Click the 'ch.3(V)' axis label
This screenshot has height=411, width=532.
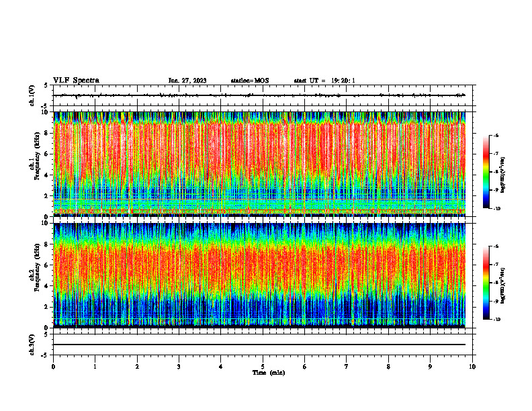(32, 345)
